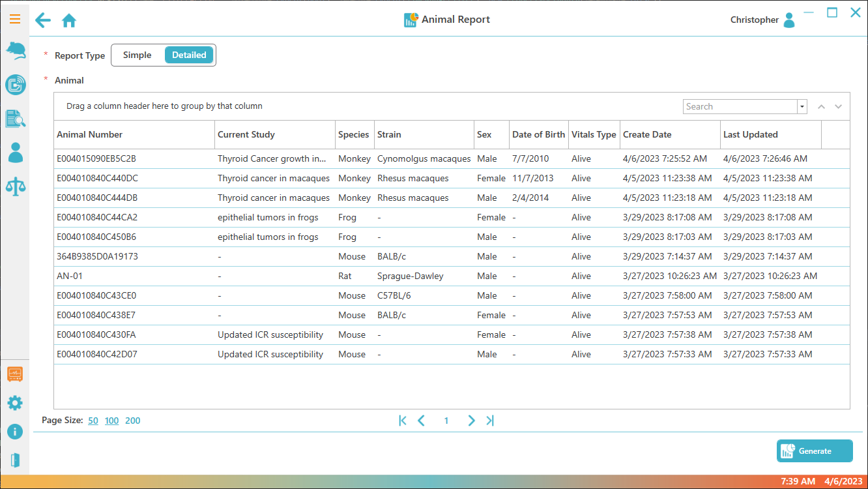Screen dimensions: 868x489
Task: Sort by Current Study column header
Action: pos(275,135)
